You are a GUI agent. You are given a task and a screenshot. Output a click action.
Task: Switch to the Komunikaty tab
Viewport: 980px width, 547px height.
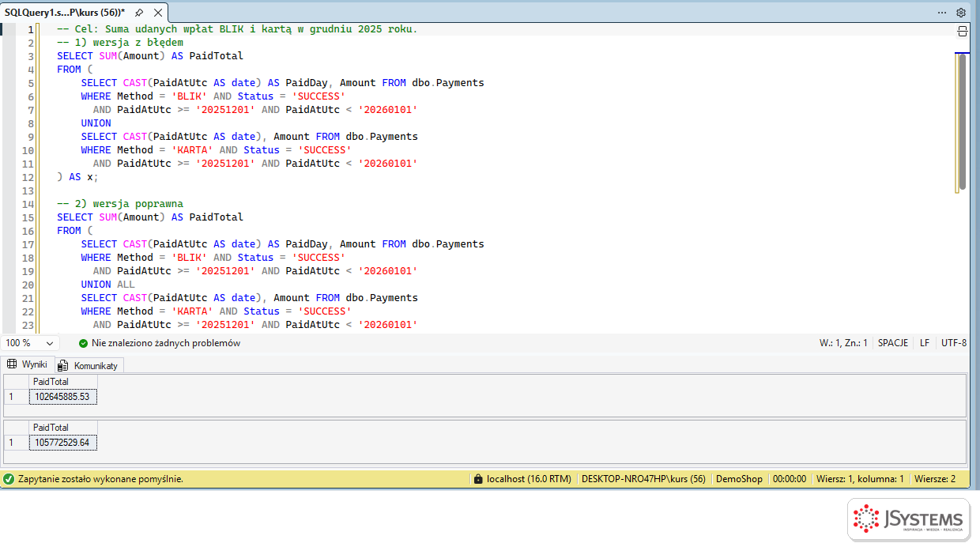coord(89,365)
